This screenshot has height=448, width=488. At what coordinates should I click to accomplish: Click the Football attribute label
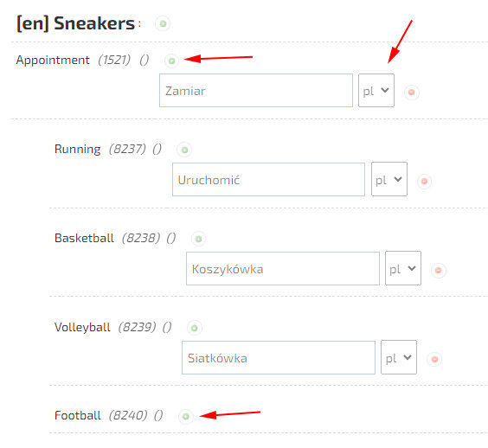coord(78,416)
